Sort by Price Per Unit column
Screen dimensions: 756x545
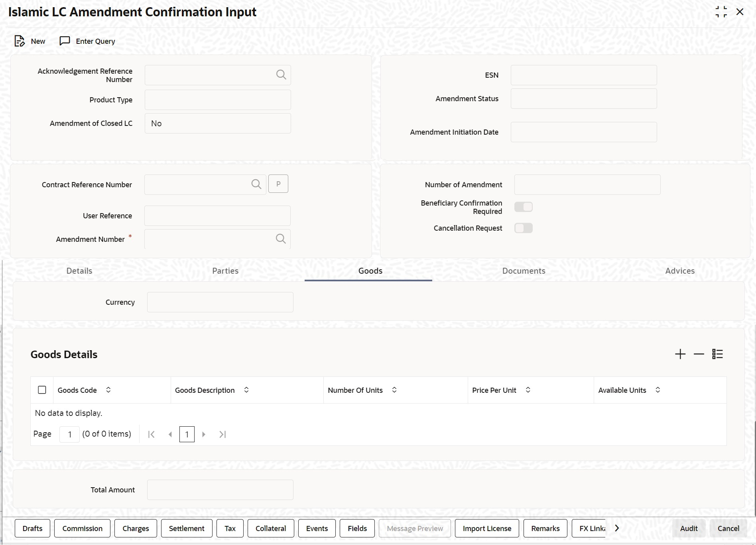coord(528,390)
